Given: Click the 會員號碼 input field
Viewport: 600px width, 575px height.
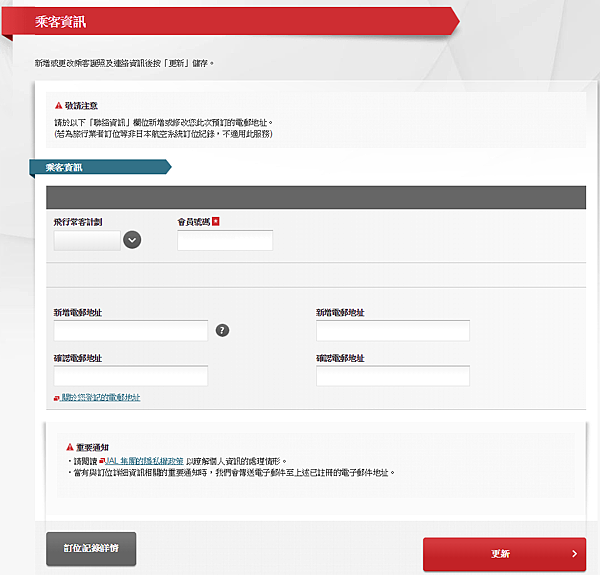Looking at the screenshot, I should [x=225, y=240].
